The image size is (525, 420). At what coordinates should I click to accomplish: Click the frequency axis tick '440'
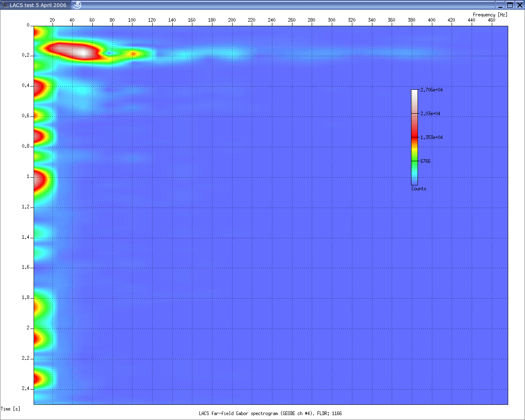coord(471,20)
